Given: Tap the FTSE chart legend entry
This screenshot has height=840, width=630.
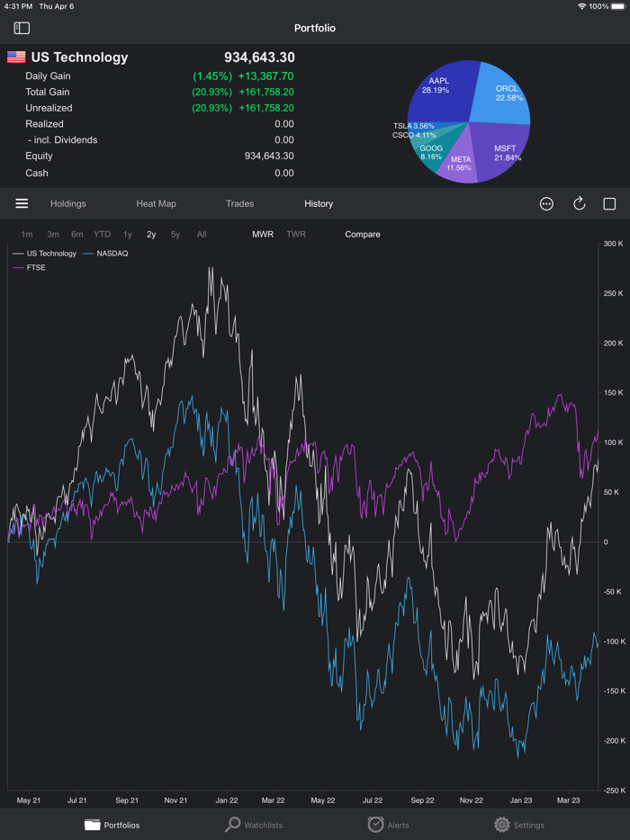Looking at the screenshot, I should 29,267.
